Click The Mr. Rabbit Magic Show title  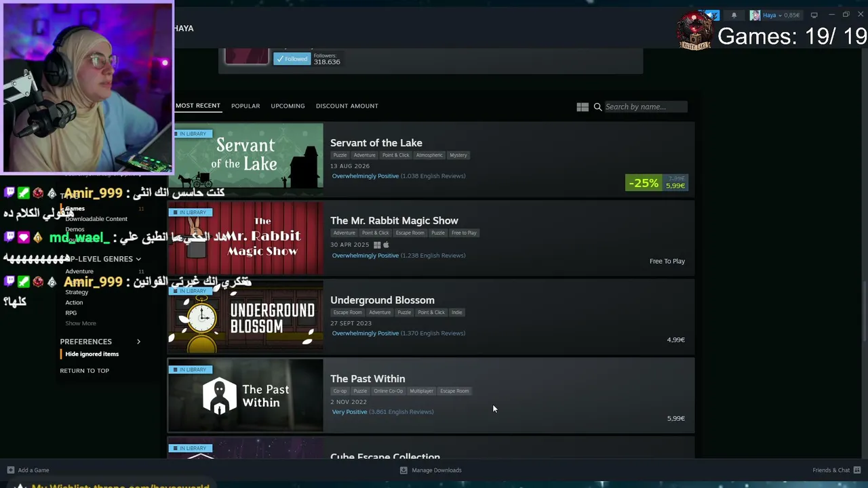(394, 221)
